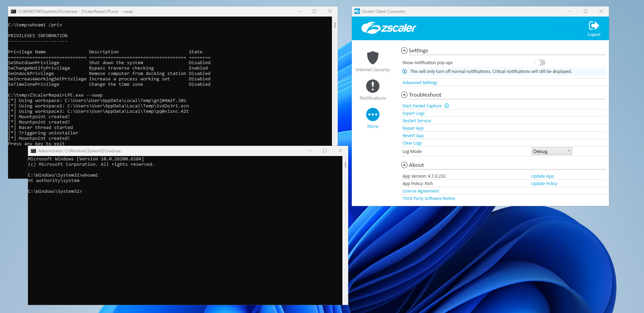Image resolution: width=644 pixels, height=313 pixels.
Task: Collapse the Troubleshoot section
Action: [404, 95]
